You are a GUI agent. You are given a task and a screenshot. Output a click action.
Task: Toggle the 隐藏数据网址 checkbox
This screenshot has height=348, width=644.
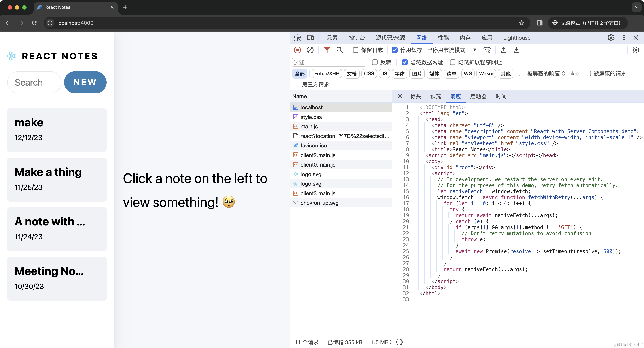click(405, 62)
